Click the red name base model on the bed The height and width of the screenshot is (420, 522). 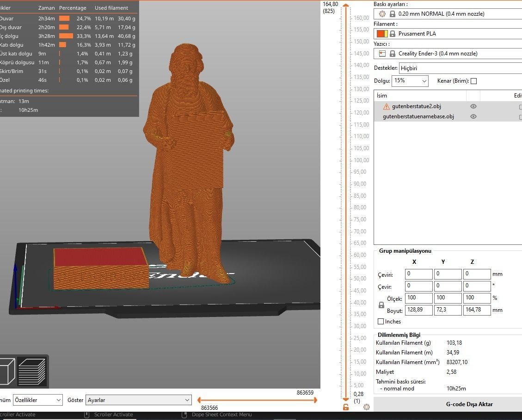(100, 268)
